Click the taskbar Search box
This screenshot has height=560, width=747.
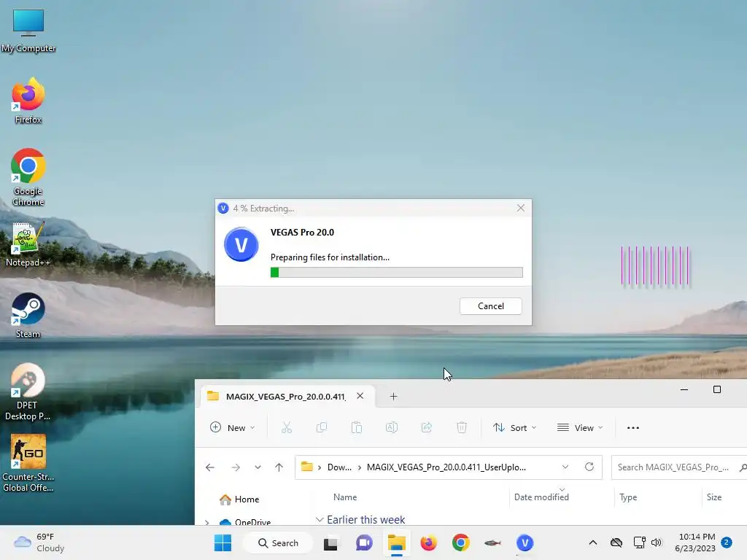point(278,542)
